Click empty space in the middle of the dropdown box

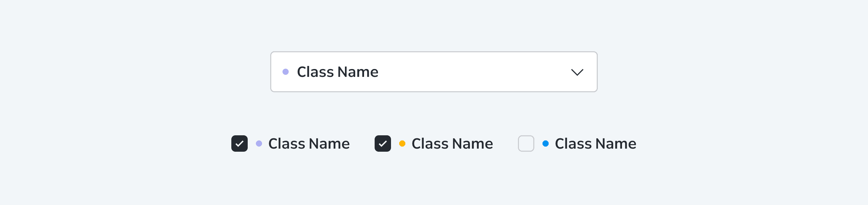pos(474,72)
